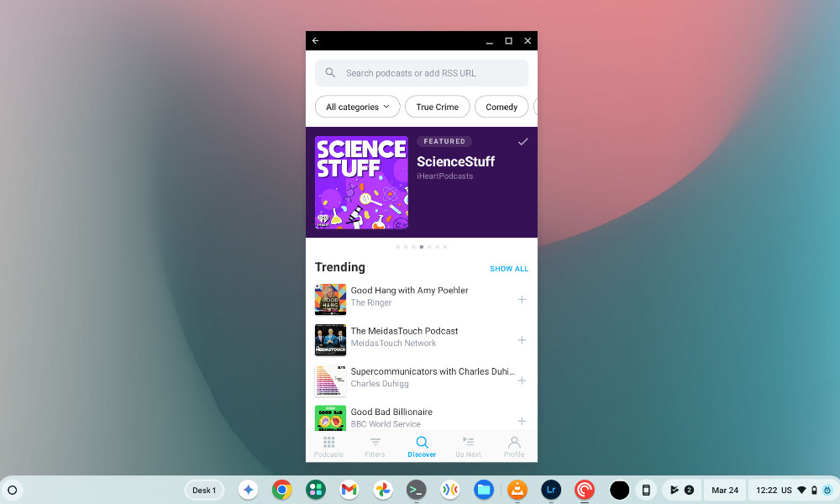Click the iHeartPodcasts author text
Viewport: 840px width, 504px height.
(x=444, y=176)
